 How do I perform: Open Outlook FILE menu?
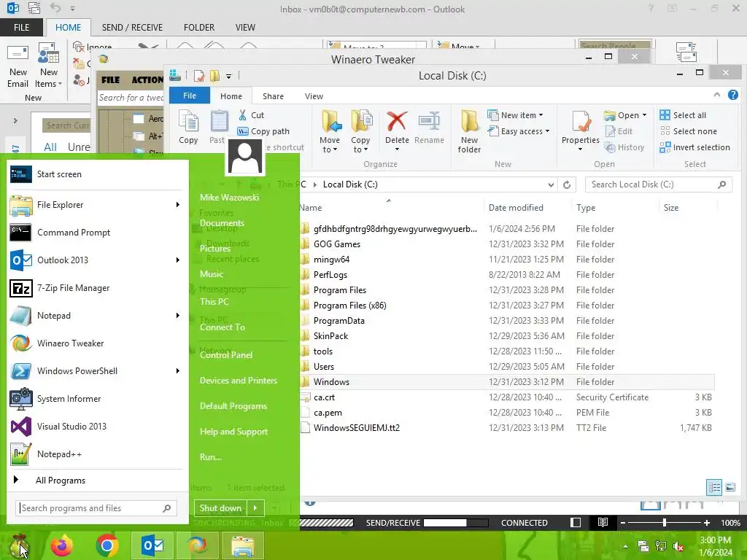[x=21, y=28]
